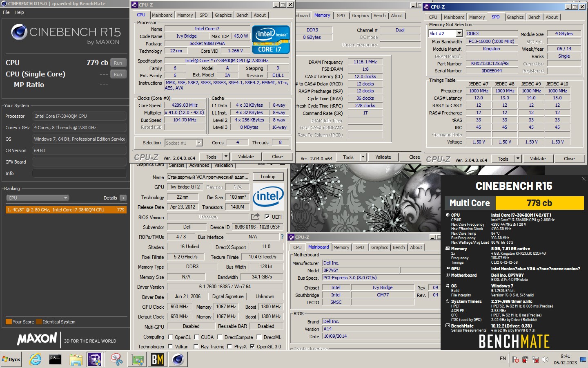
Task: Click the GFX Board field in Cinebench
Action: pos(79,162)
